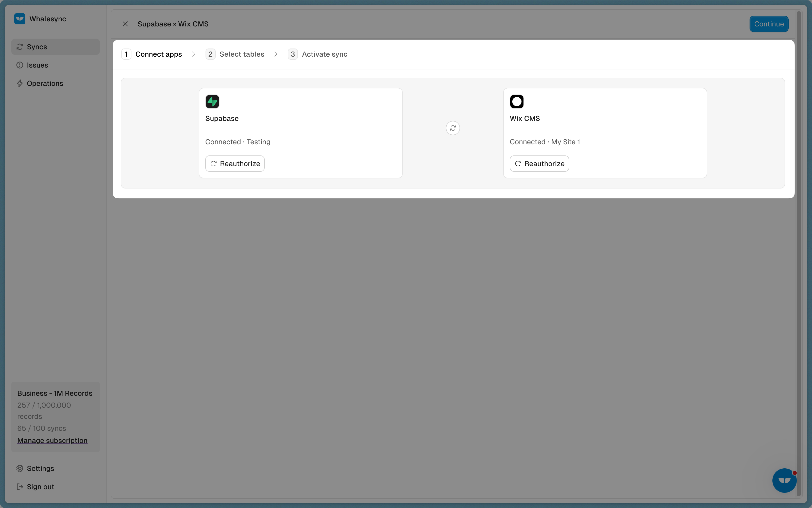This screenshot has height=508, width=812.
Task: Open the Whalesync chat widget bubble
Action: [784, 481]
